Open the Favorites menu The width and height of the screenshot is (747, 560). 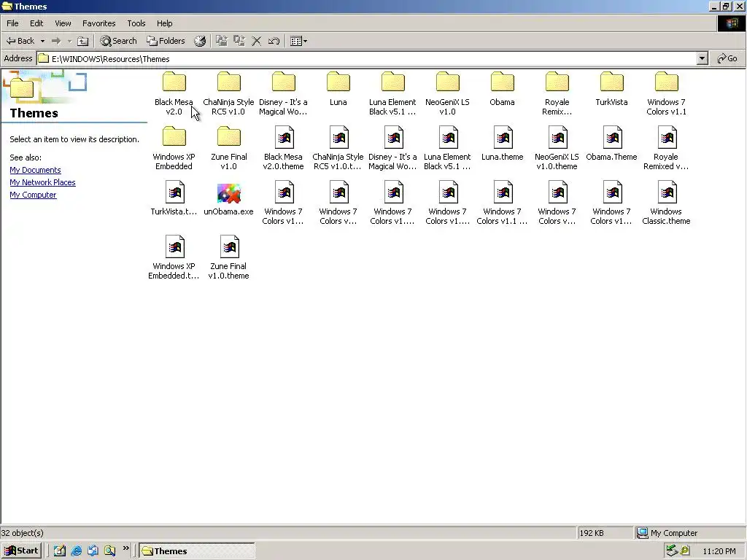[98, 23]
